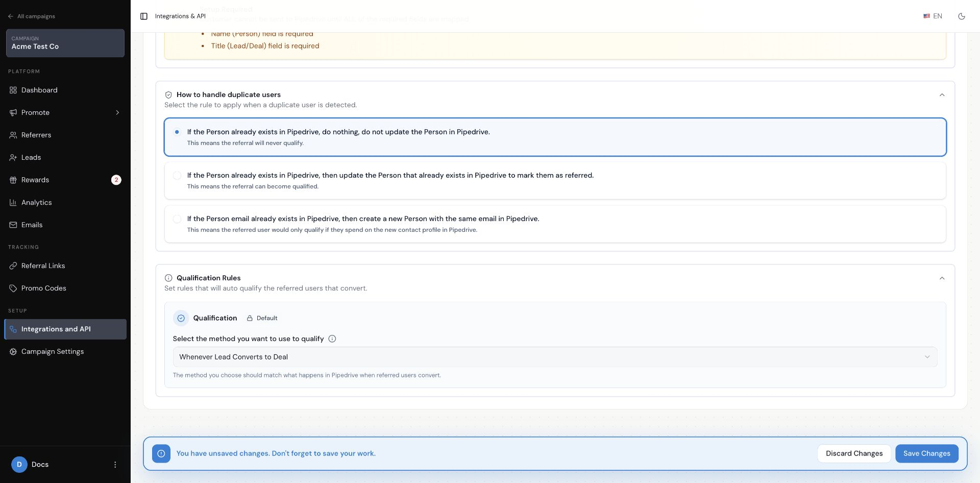Viewport: 980px width, 483px height.
Task: Collapse the Qualification Rules section
Action: [942, 278]
